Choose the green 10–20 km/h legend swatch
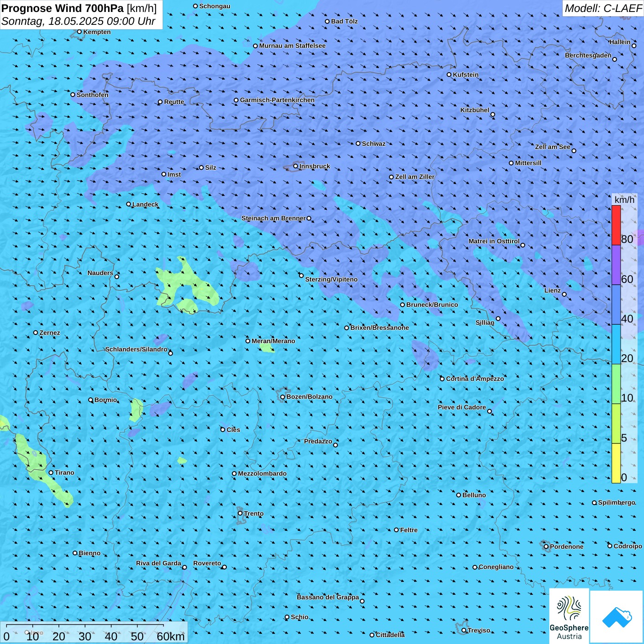The height and width of the screenshot is (644, 644). [x=616, y=384]
